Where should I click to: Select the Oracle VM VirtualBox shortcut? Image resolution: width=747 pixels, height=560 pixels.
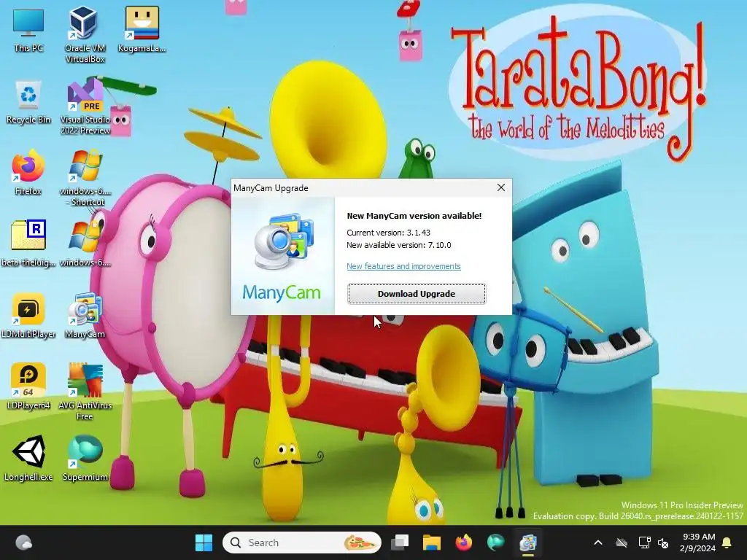[85, 35]
